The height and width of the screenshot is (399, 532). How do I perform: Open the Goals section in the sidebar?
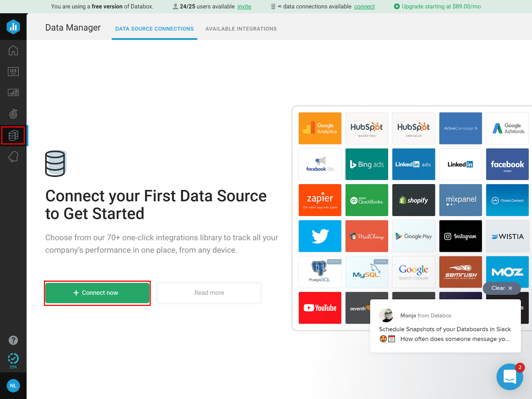pyautogui.click(x=13, y=114)
